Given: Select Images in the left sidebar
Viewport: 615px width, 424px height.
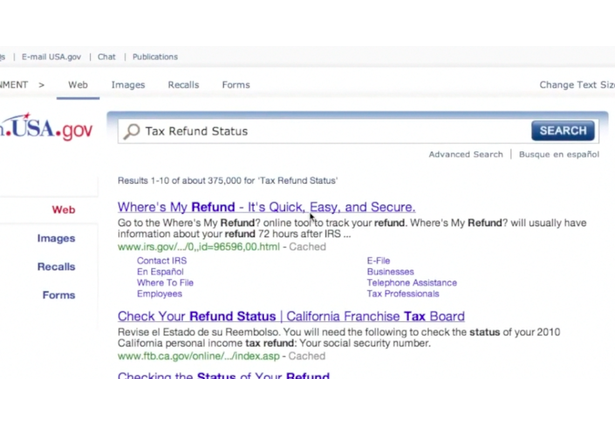Looking at the screenshot, I should (56, 238).
